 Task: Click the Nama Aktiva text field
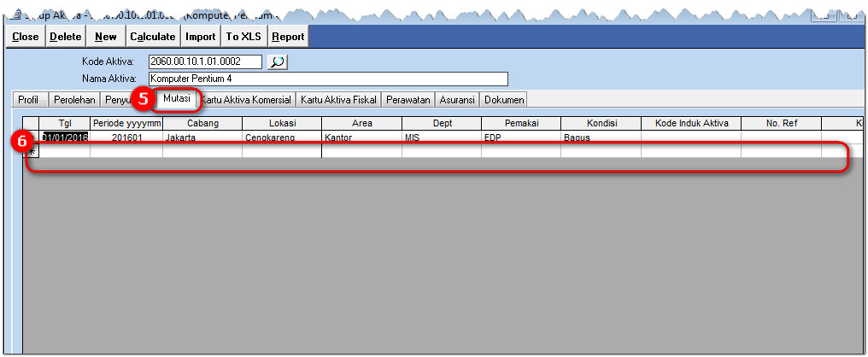tap(327, 79)
